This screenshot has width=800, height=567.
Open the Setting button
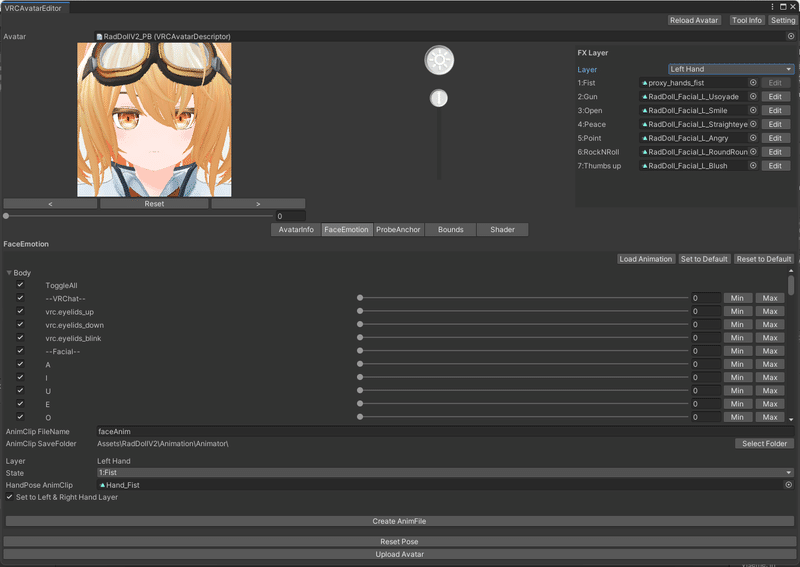click(x=783, y=20)
